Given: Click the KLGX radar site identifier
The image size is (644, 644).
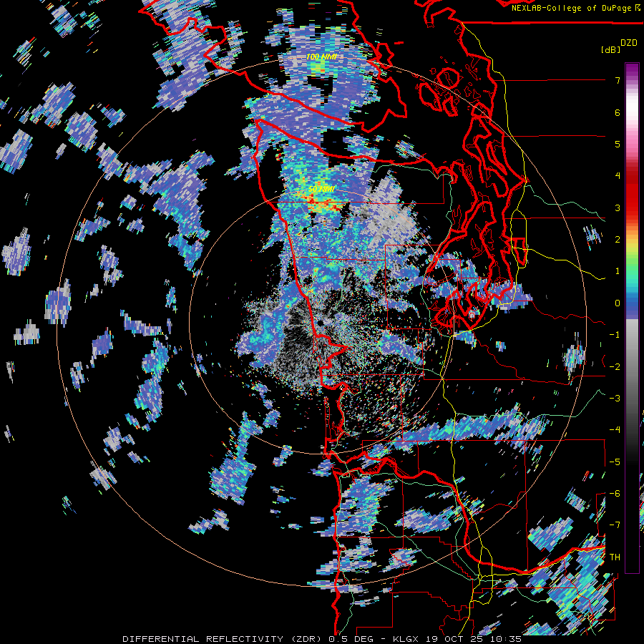Looking at the screenshot, I should point(405,639).
